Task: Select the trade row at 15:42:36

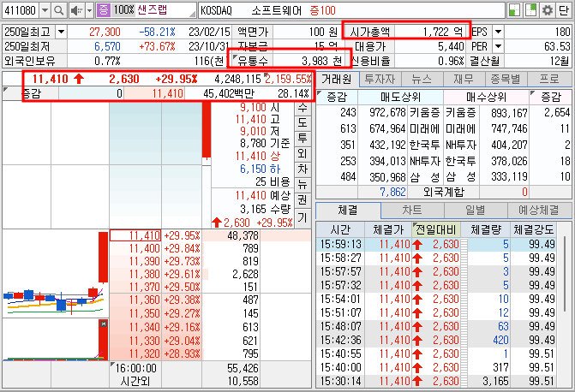Action: click(436, 341)
